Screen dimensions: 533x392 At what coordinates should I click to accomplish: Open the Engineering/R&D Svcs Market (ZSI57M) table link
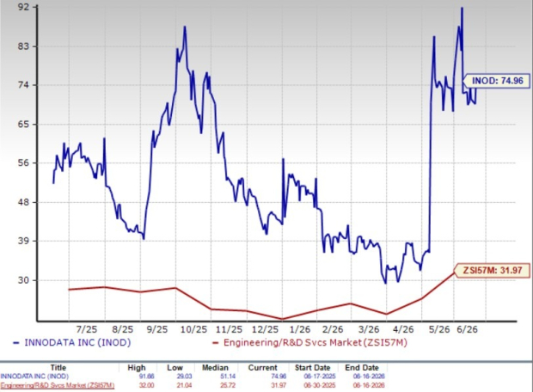click(57, 385)
